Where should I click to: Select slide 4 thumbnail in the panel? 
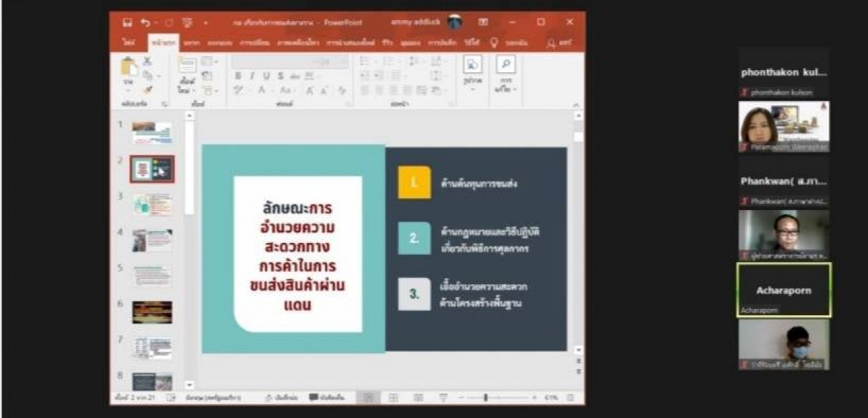[x=152, y=240]
